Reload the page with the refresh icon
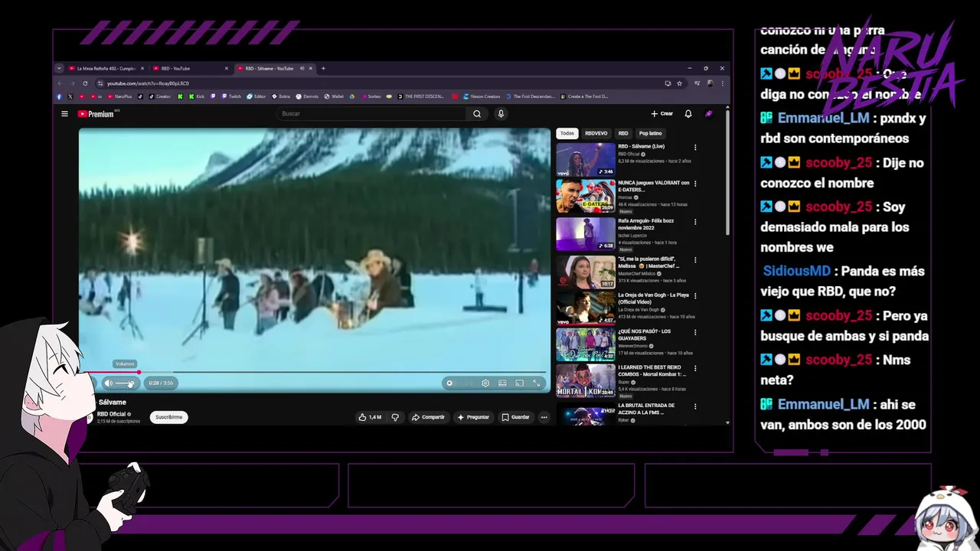Screen dimensions: 980x551 click(85, 83)
